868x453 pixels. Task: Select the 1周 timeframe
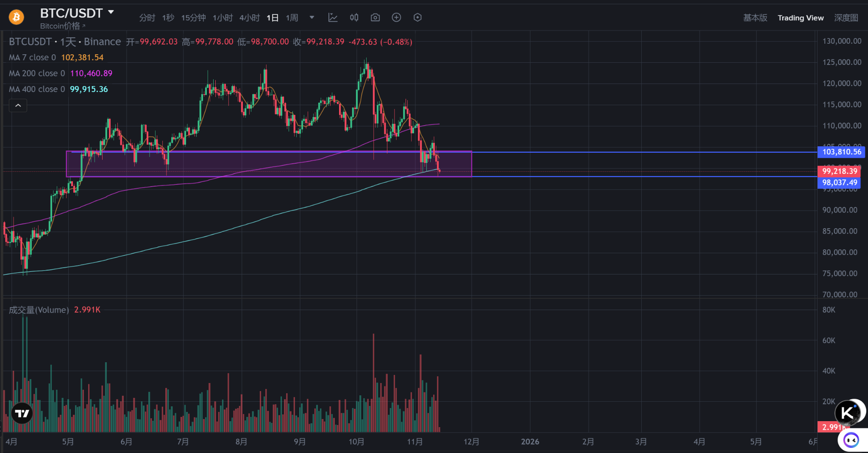click(292, 18)
